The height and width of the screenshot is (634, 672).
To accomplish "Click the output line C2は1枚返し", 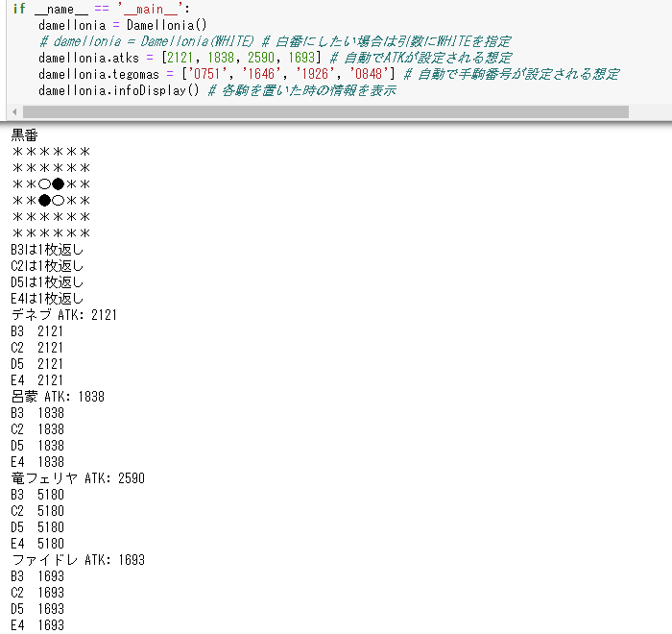I will tap(47, 265).
